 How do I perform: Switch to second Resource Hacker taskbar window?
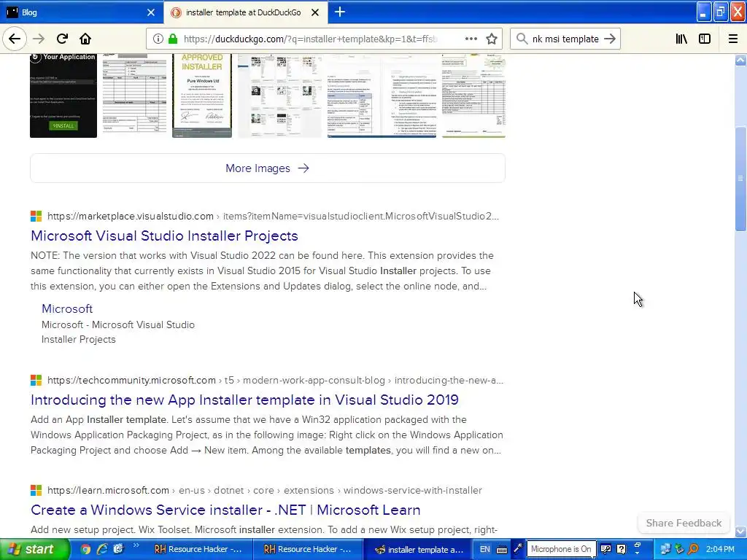click(x=307, y=549)
